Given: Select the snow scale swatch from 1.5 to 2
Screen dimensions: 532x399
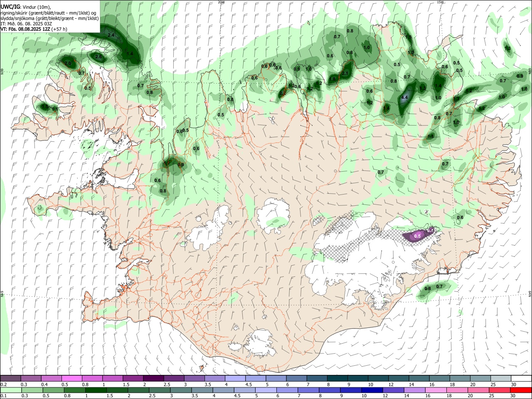Looking at the screenshot, I should pos(133,378).
